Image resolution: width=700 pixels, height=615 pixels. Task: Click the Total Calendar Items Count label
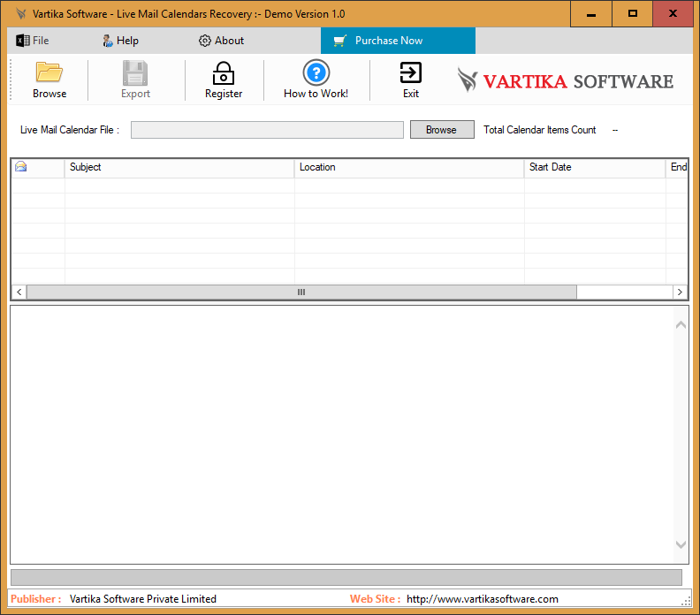click(x=540, y=130)
